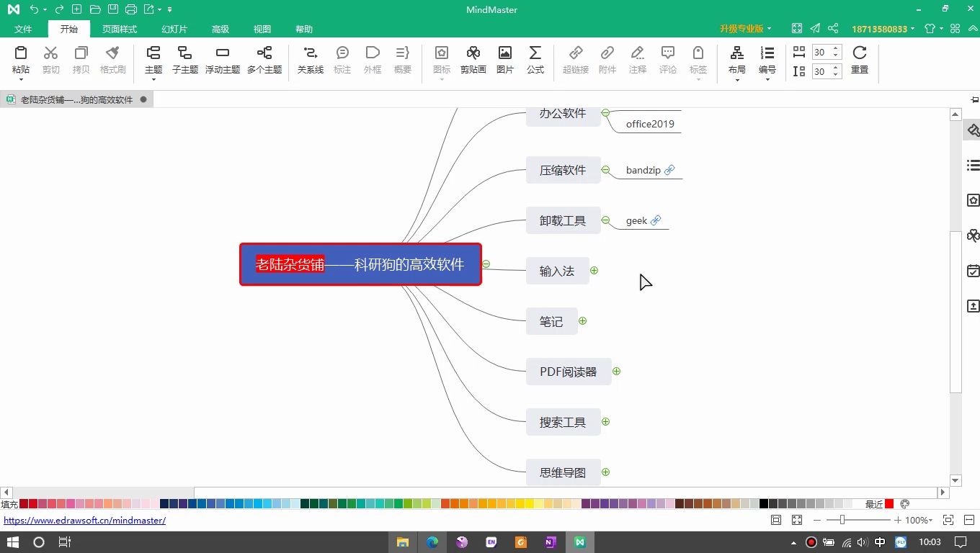
Task: Click the vertical spacing 30 input field
Action: coord(821,71)
